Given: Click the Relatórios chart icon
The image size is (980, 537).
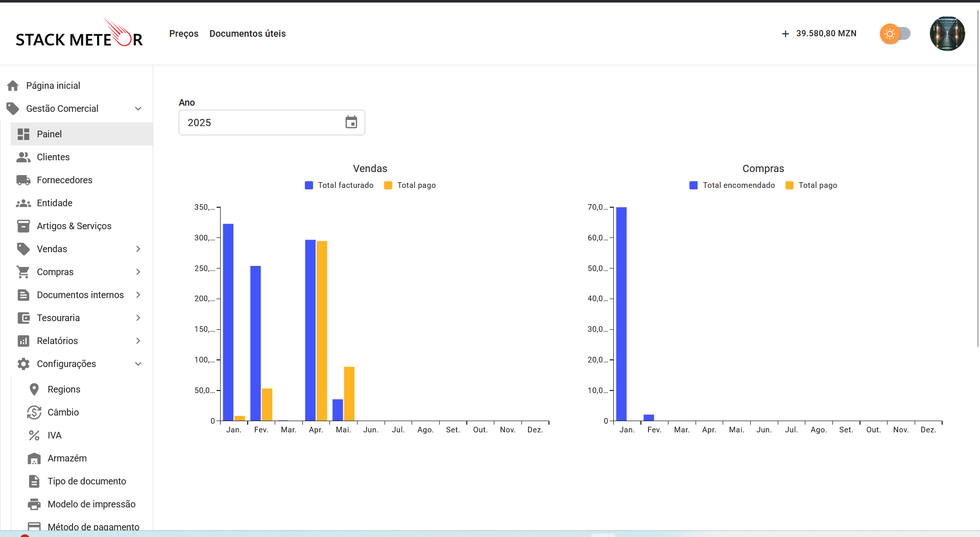Looking at the screenshot, I should [23, 340].
